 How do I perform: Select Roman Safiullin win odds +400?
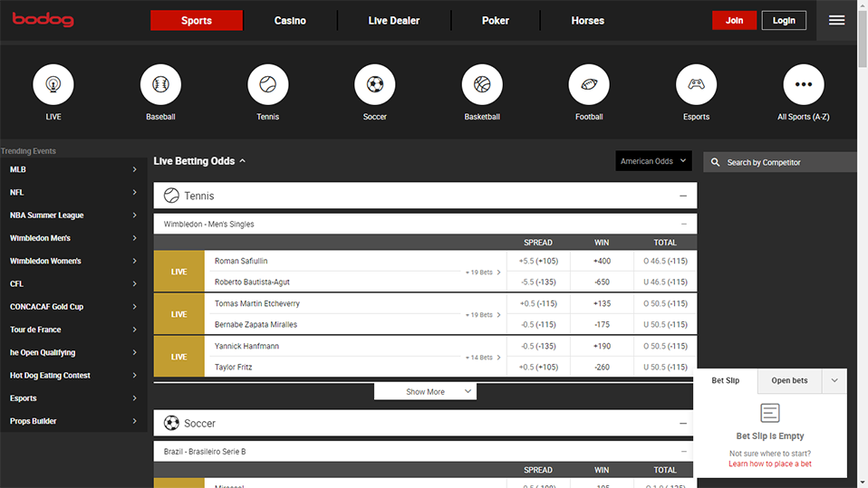tap(602, 261)
